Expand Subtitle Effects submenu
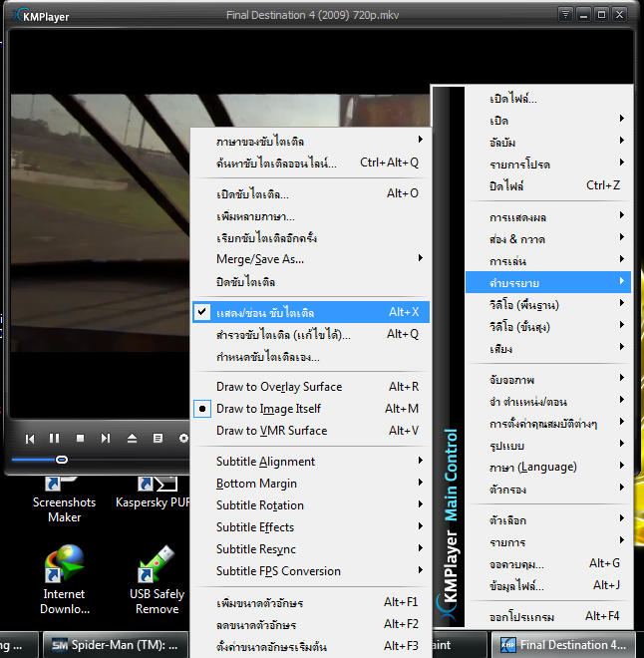The height and width of the screenshot is (658, 644). tap(311, 527)
